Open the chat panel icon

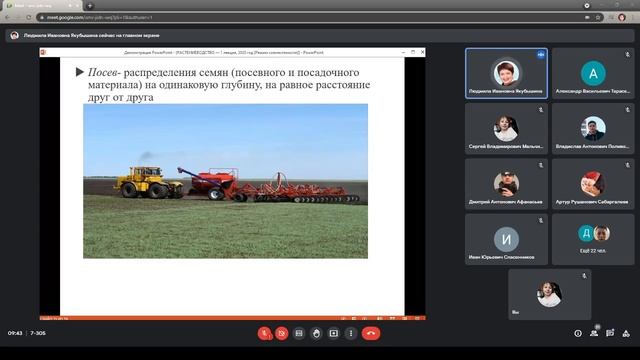(610, 333)
